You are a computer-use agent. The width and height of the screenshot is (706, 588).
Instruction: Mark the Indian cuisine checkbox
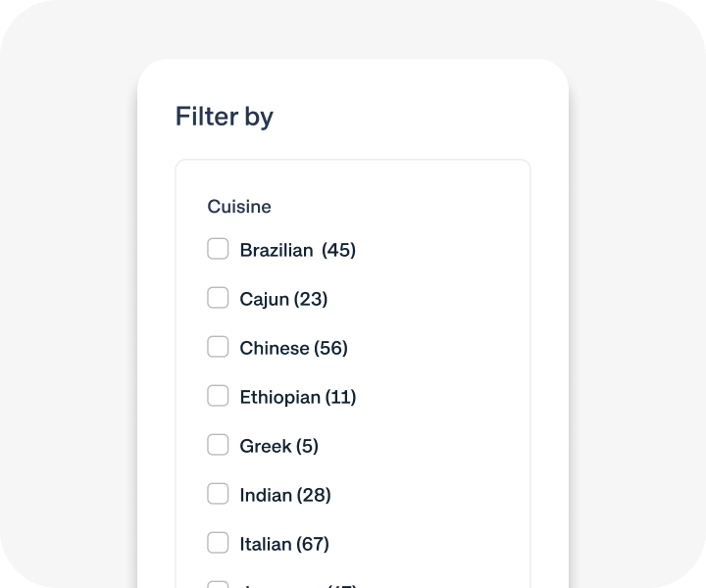(x=218, y=494)
